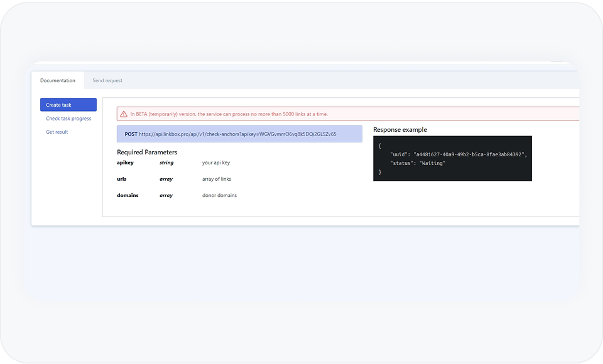Click the urls parameter name
The height and width of the screenshot is (364, 603).
point(121,179)
